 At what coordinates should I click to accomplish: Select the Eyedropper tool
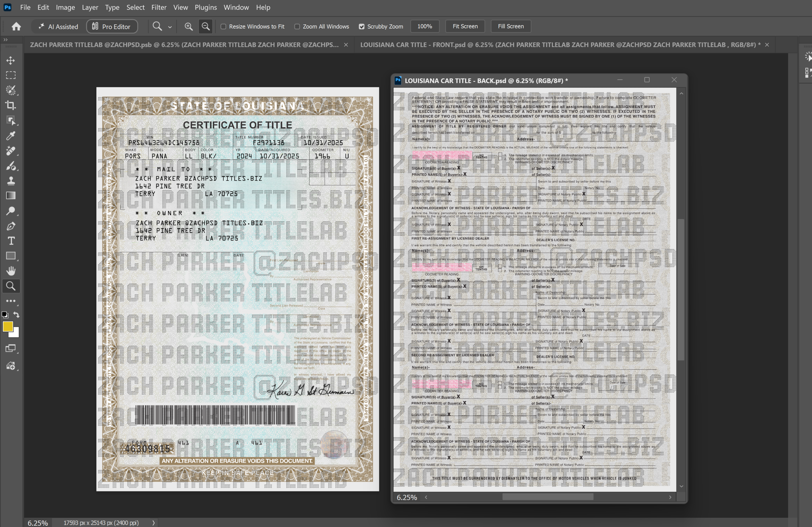click(10, 135)
